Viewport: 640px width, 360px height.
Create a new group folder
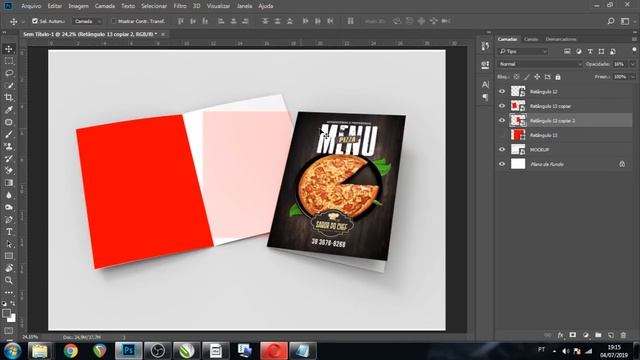coord(598,335)
